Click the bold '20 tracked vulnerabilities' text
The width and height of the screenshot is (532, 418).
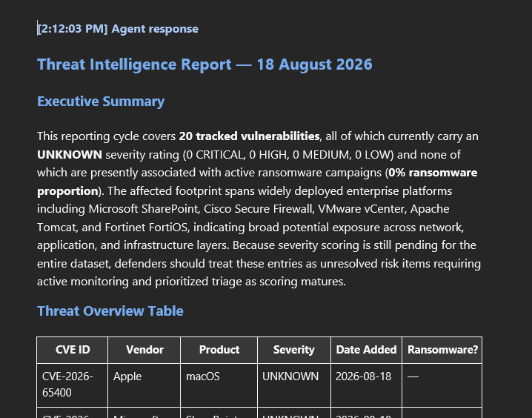(x=250, y=136)
